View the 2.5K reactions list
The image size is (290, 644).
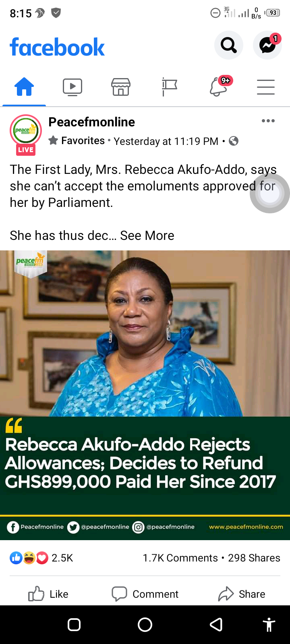pos(41,558)
